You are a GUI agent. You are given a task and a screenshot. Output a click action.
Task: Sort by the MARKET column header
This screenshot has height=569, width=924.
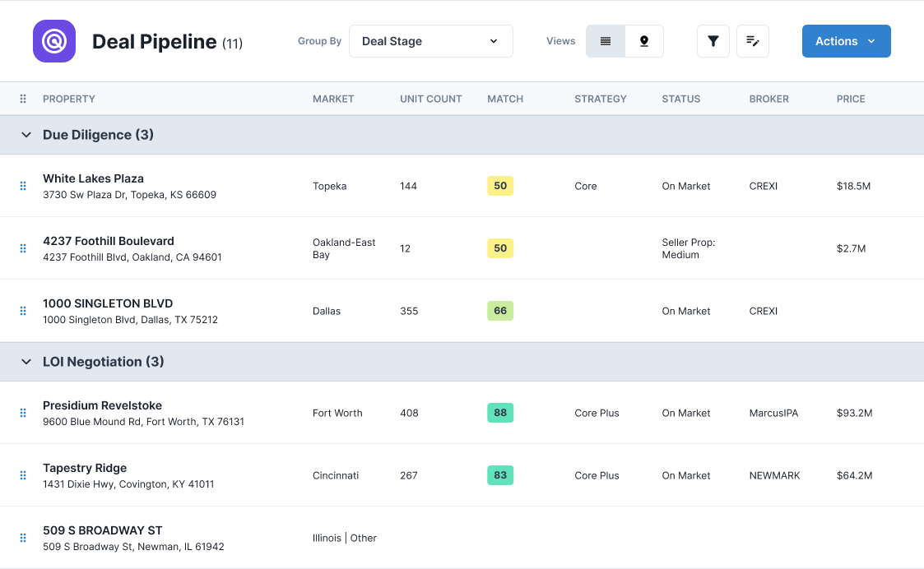pyautogui.click(x=333, y=99)
